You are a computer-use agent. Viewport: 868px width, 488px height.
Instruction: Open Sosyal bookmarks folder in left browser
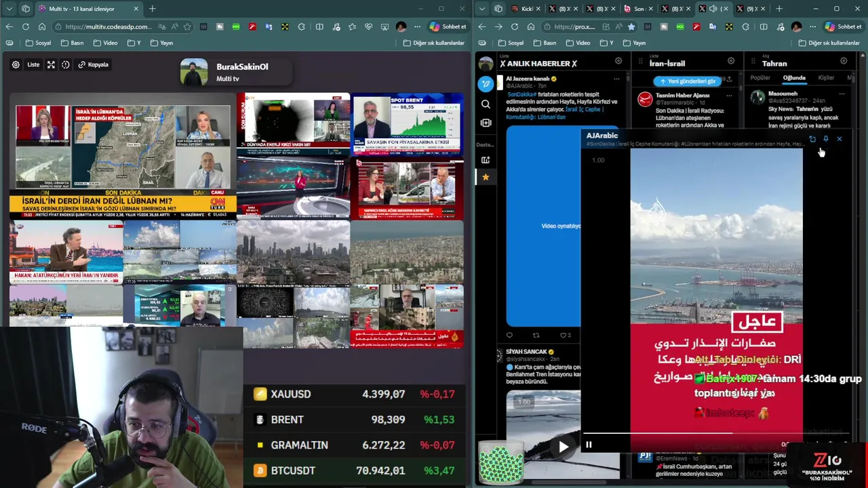click(x=38, y=43)
